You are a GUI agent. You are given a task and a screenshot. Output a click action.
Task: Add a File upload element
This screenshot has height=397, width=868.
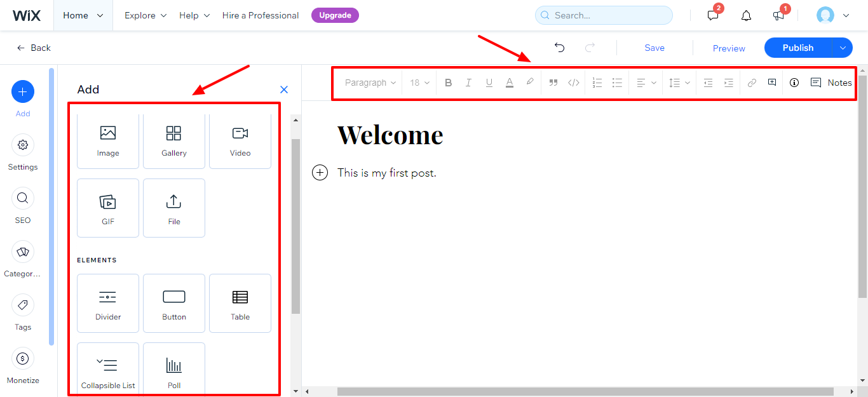click(x=174, y=208)
